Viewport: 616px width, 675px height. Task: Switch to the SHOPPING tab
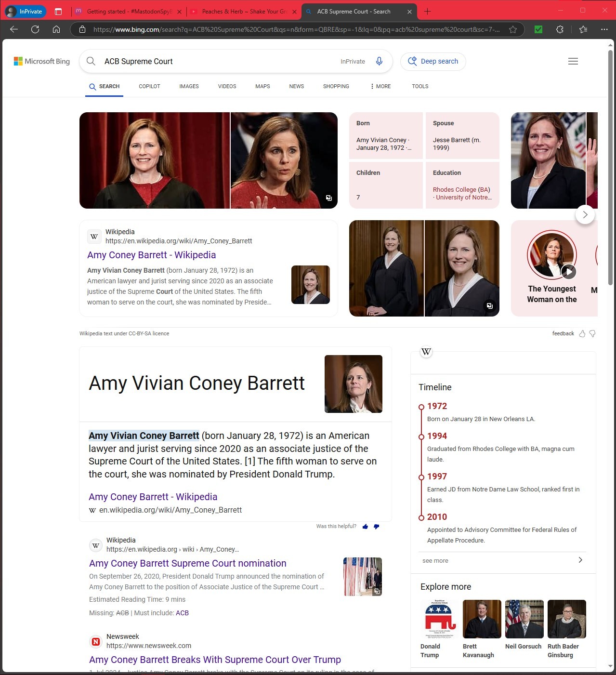(x=336, y=86)
